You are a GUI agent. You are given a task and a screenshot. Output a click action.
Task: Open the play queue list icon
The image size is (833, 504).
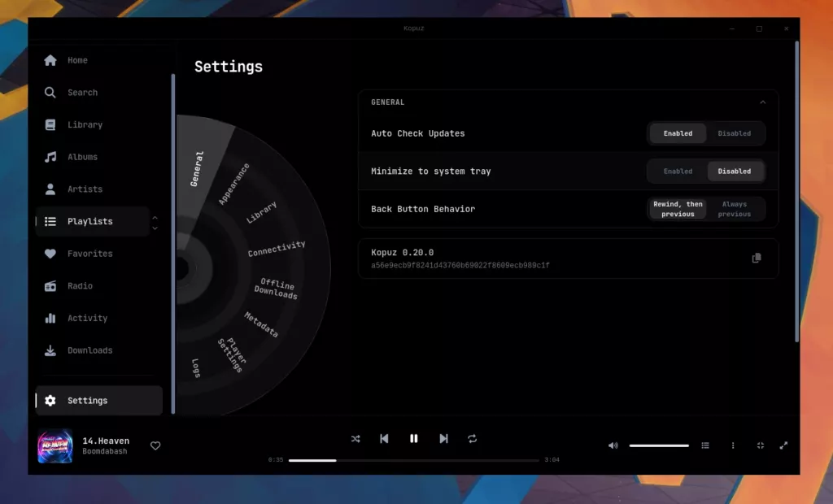coord(705,445)
